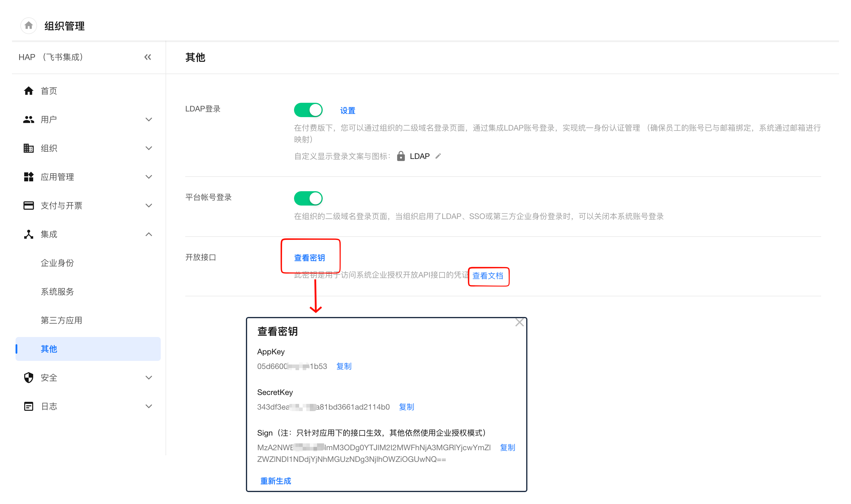This screenshot has height=504, width=851.
Task: Click the 安全 shield icon in the sidebar
Action: [x=28, y=378]
